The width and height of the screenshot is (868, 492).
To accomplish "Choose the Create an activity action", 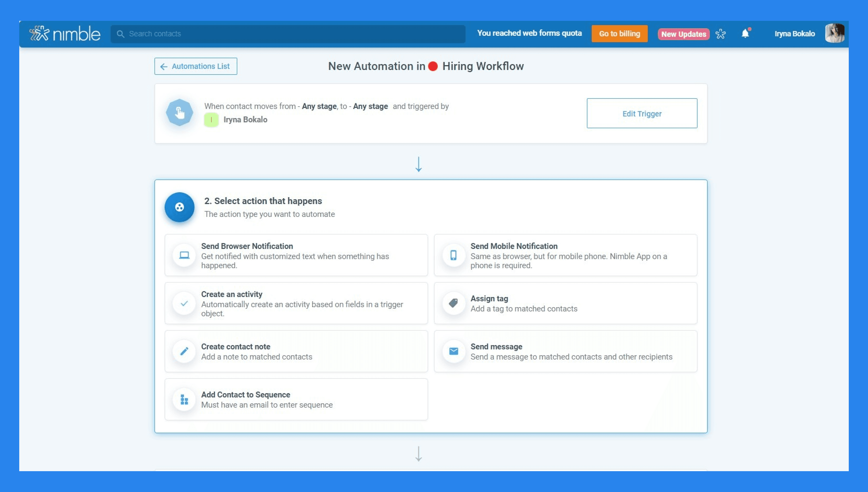I will (296, 303).
